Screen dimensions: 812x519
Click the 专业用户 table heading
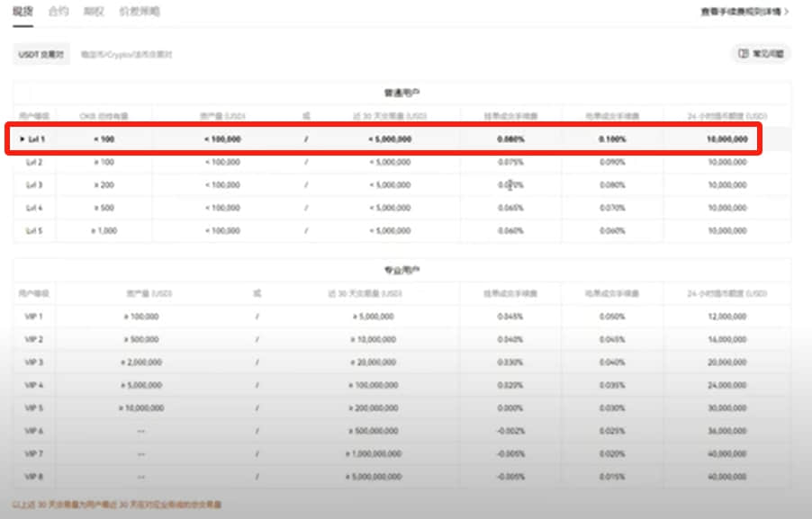coord(401,270)
